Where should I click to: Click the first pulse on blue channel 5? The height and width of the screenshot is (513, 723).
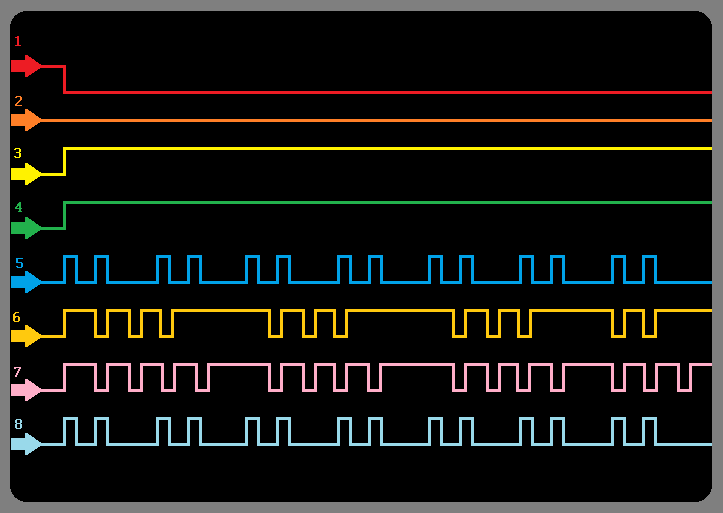(70, 269)
